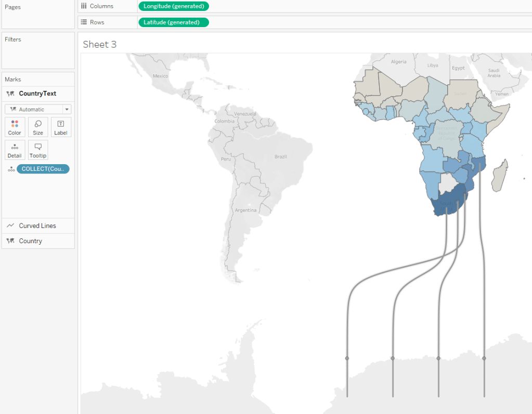Open the Size mark properties
The height and width of the screenshot is (414, 532).
tap(38, 127)
